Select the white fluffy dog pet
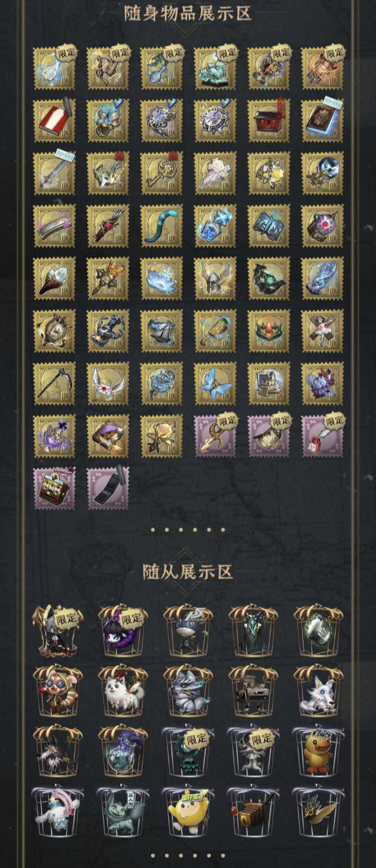The image size is (376, 868). 123,691
